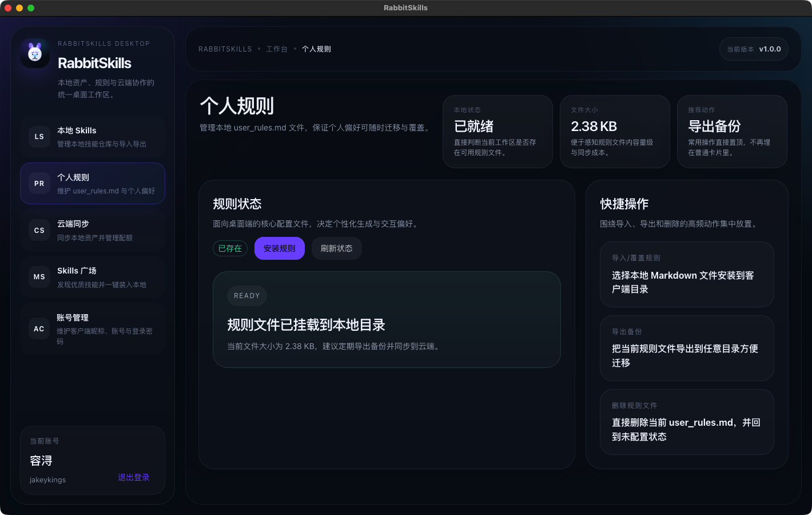Click 工作台 in the breadcrumb
This screenshot has width=812, height=515.
click(277, 49)
